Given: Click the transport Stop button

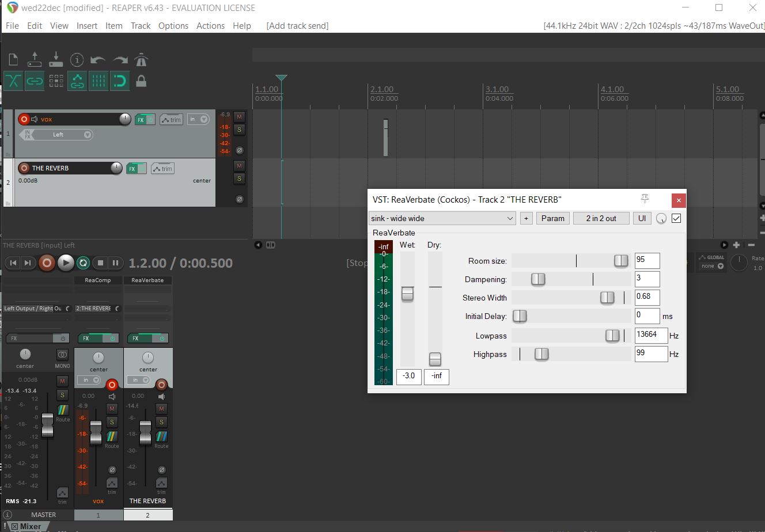Looking at the screenshot, I should click(x=100, y=263).
